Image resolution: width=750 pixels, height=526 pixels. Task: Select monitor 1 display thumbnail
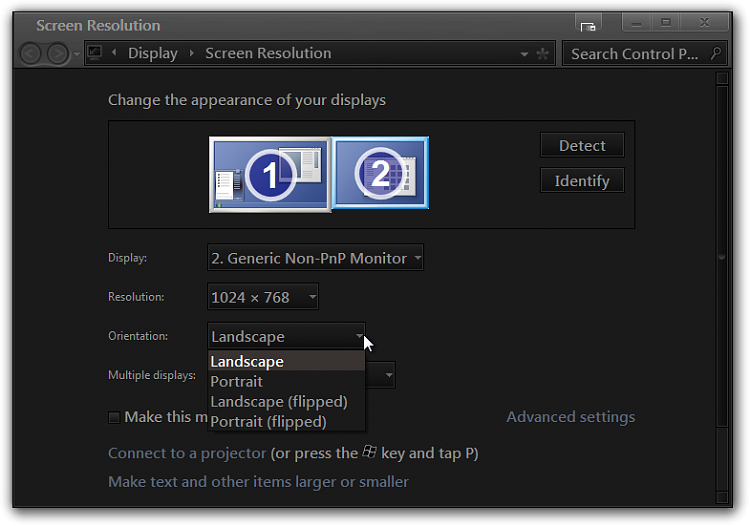(x=270, y=175)
